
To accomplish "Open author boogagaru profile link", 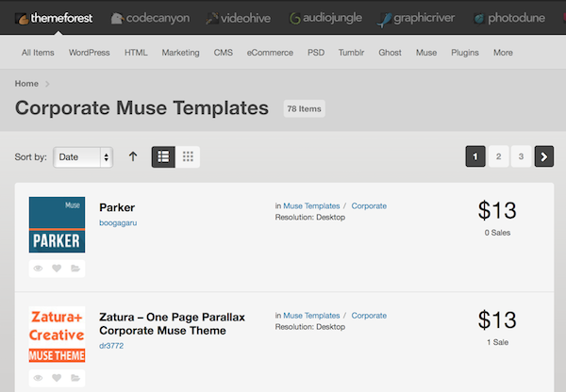I will [x=118, y=223].
